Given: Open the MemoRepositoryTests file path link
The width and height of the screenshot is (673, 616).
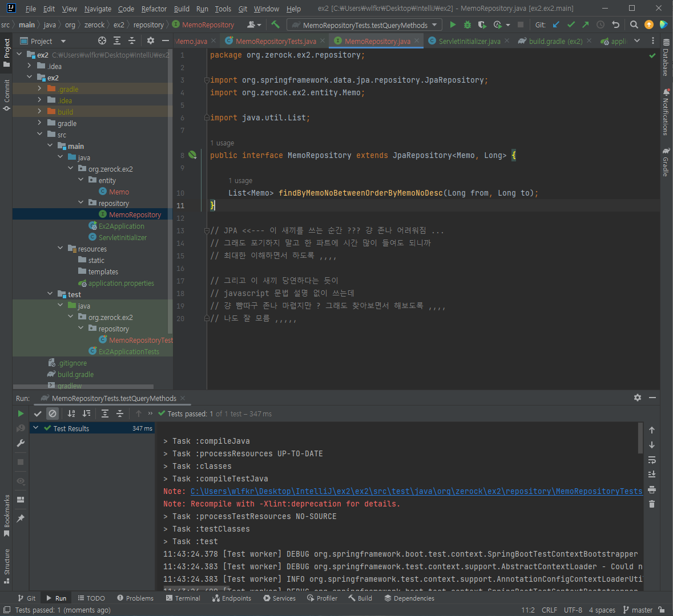Looking at the screenshot, I should [x=416, y=491].
